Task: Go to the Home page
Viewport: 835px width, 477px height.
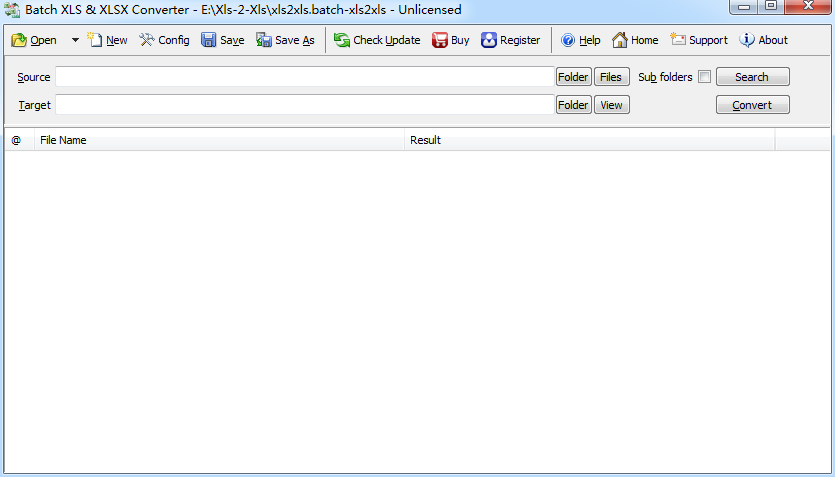Action: point(635,40)
